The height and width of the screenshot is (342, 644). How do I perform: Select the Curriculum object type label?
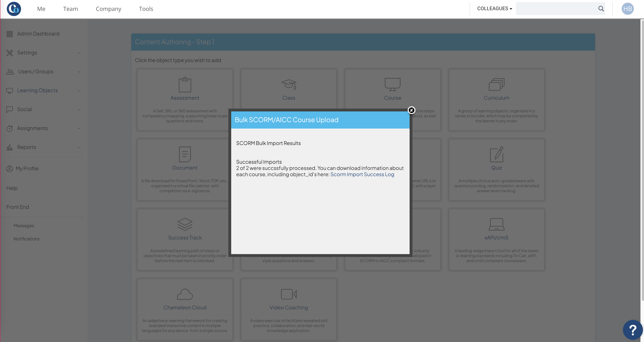coord(496,98)
